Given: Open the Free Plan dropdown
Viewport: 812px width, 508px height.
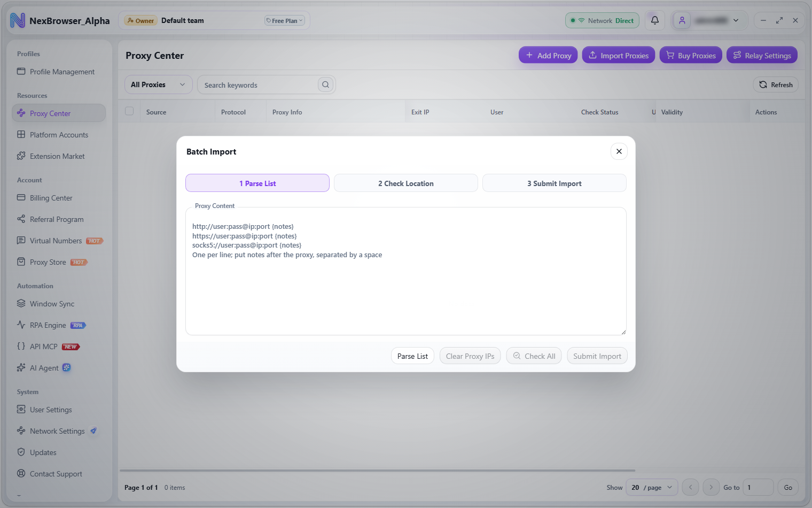Looking at the screenshot, I should point(285,21).
